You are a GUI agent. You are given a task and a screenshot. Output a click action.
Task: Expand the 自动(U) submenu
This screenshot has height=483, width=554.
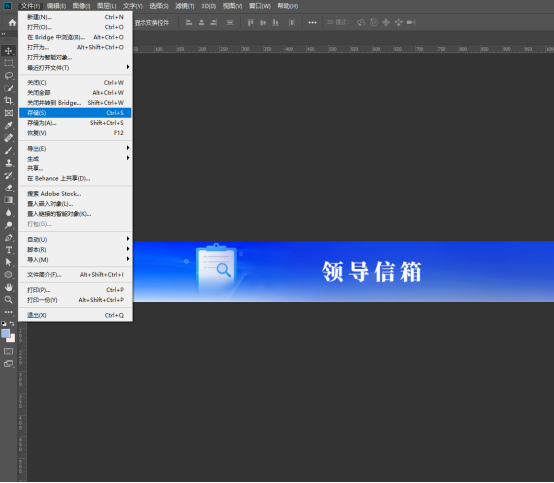[x=75, y=240]
